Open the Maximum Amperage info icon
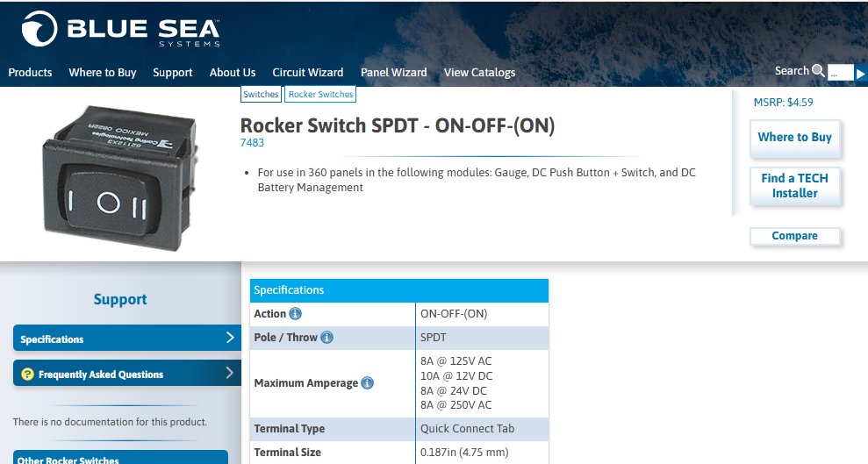This screenshot has width=868, height=464. [x=367, y=382]
